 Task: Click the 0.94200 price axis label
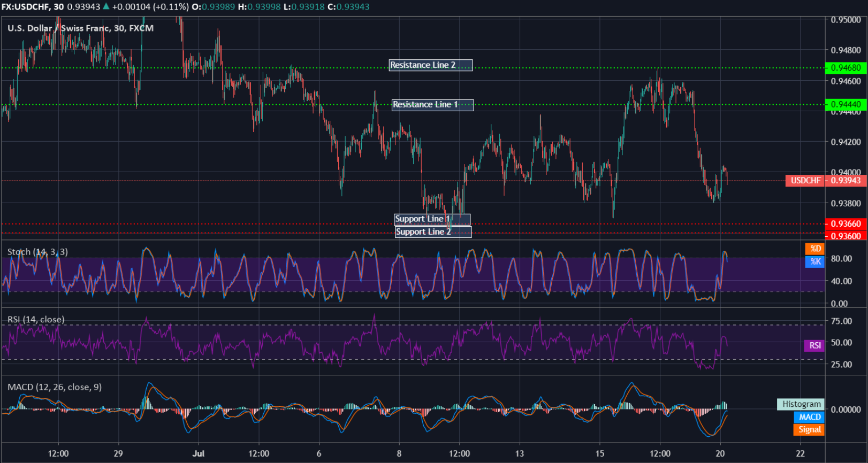[846, 142]
